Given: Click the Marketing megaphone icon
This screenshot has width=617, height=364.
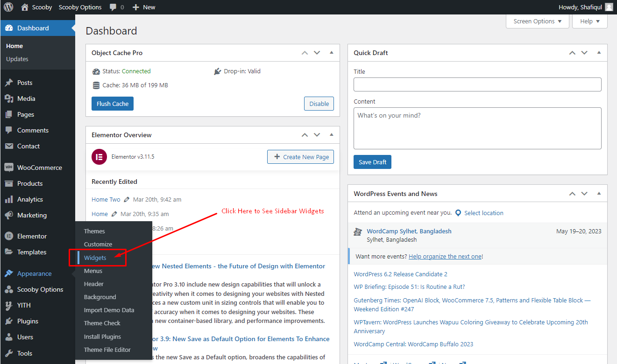Looking at the screenshot, I should [x=9, y=215].
